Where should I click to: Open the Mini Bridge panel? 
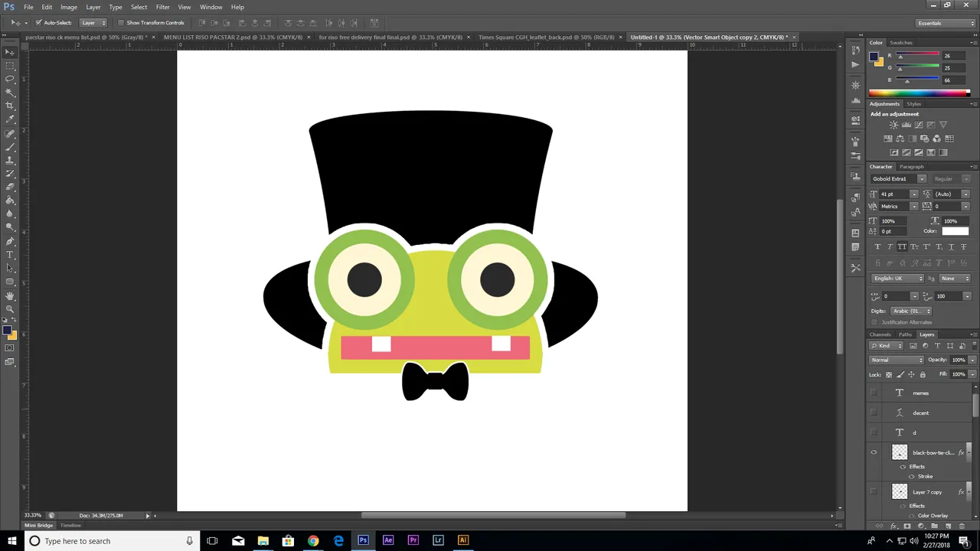(39, 526)
